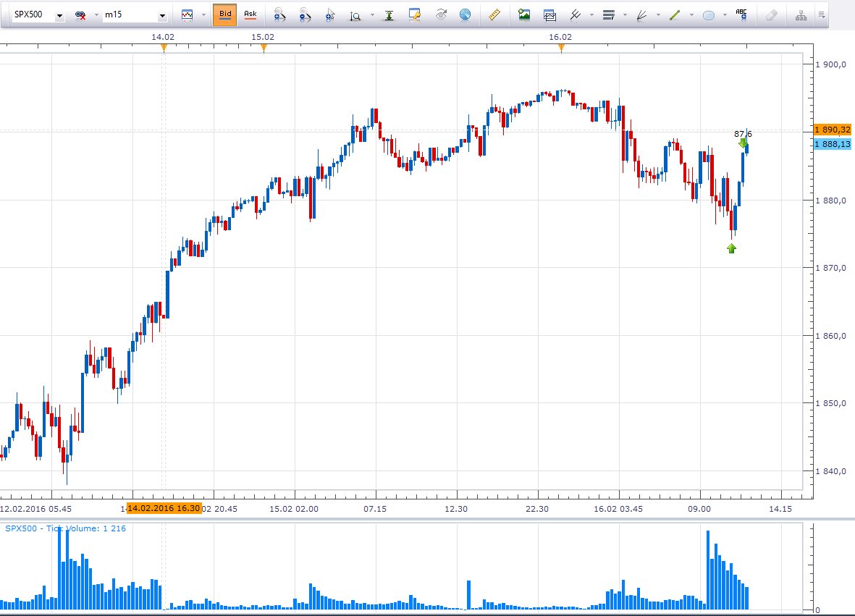Click the 1 880,0 price axis label
Image resolution: width=855 pixels, height=616 pixels.
831,200
